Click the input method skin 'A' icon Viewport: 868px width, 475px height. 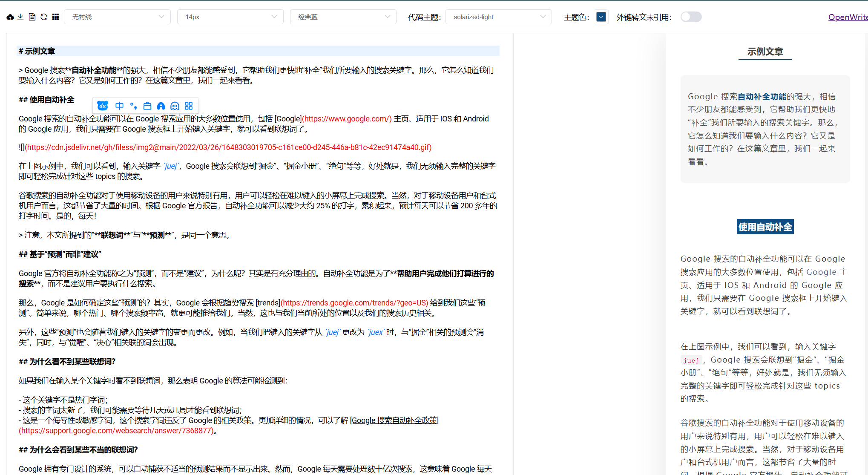[x=161, y=106]
